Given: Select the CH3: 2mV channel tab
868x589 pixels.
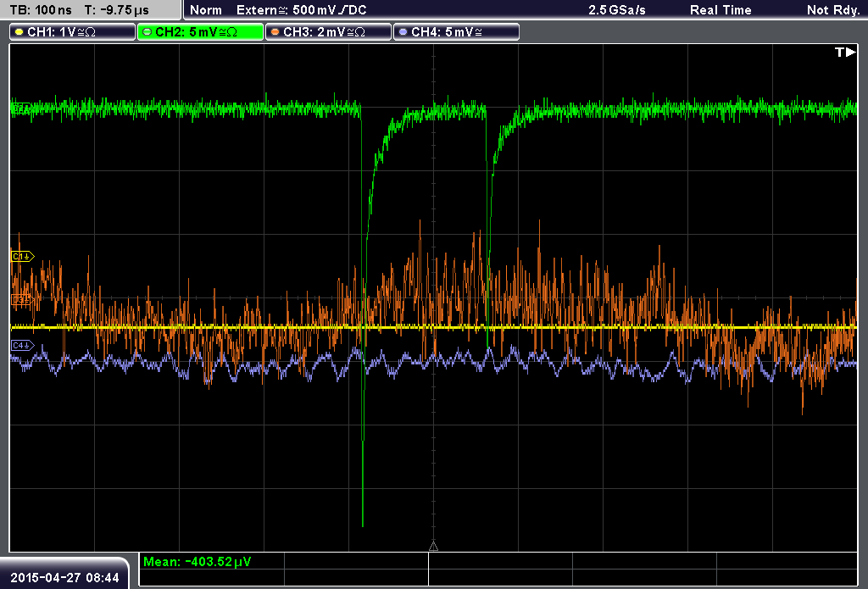Looking at the screenshot, I should tap(328, 32).
